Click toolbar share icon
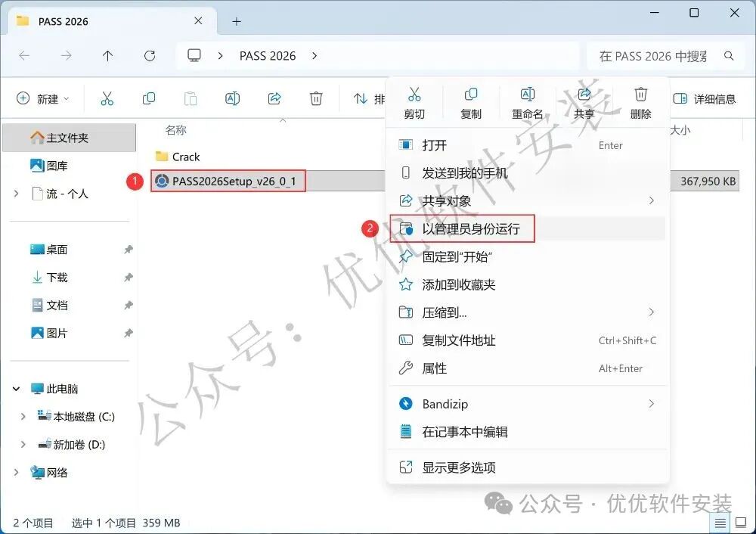 274,98
